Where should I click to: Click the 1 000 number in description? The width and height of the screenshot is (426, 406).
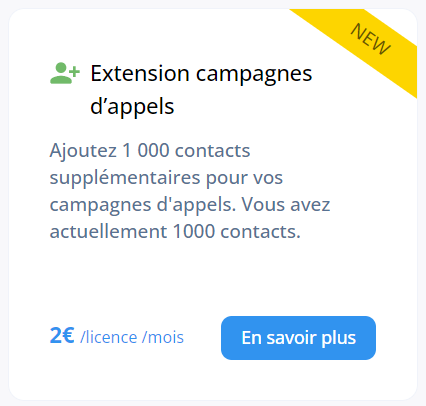(x=146, y=151)
